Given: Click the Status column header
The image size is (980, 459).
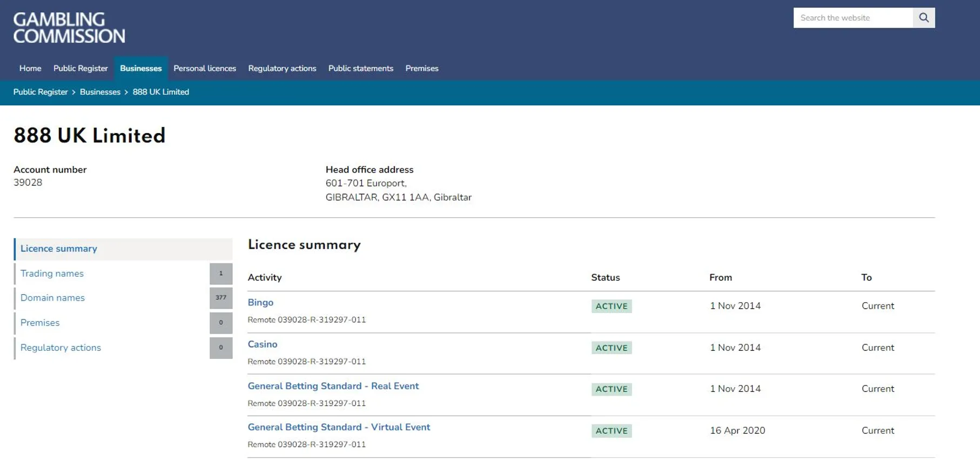Looking at the screenshot, I should [605, 277].
